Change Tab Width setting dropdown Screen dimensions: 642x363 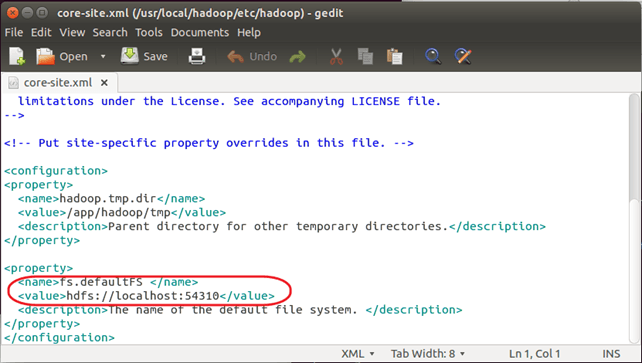click(x=428, y=354)
